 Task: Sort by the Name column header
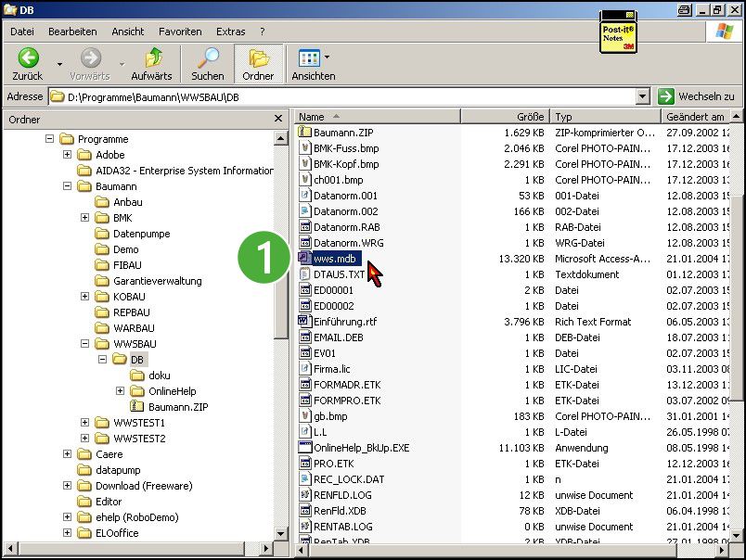click(x=378, y=117)
